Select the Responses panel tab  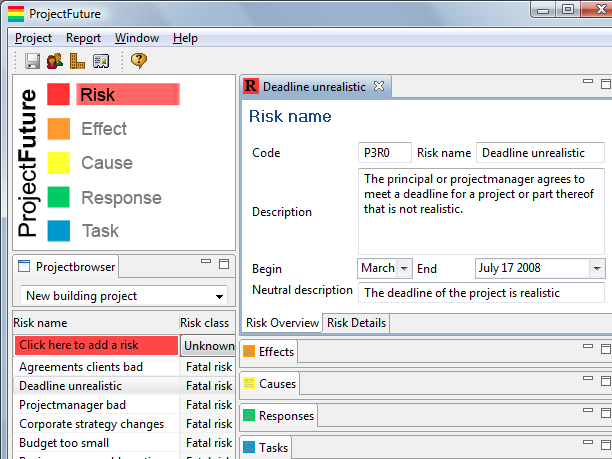pyautogui.click(x=279, y=416)
